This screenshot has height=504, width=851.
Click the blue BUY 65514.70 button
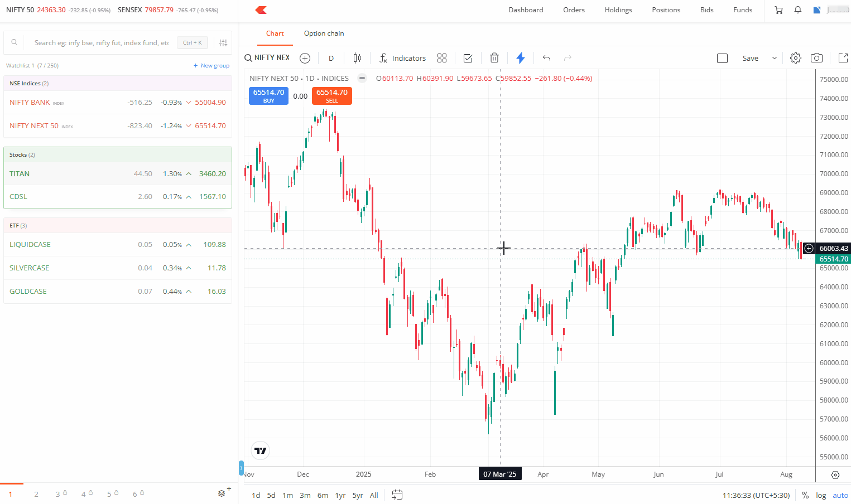pos(268,95)
